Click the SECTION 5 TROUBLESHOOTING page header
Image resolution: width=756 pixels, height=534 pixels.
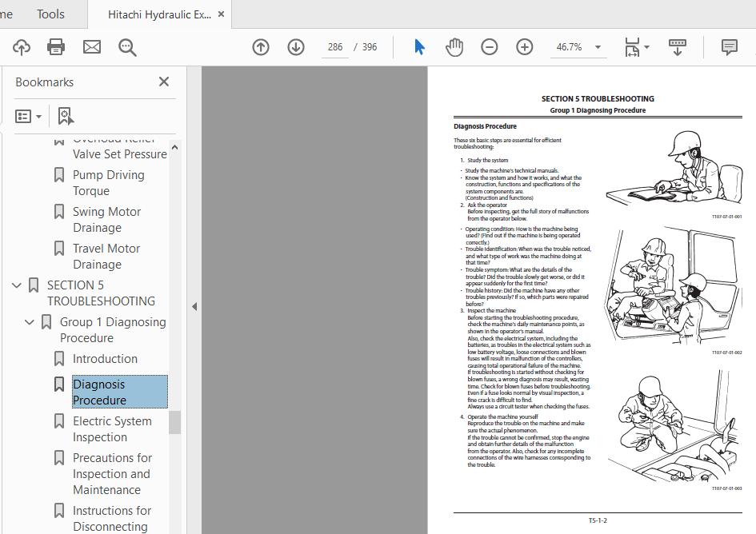tap(598, 99)
